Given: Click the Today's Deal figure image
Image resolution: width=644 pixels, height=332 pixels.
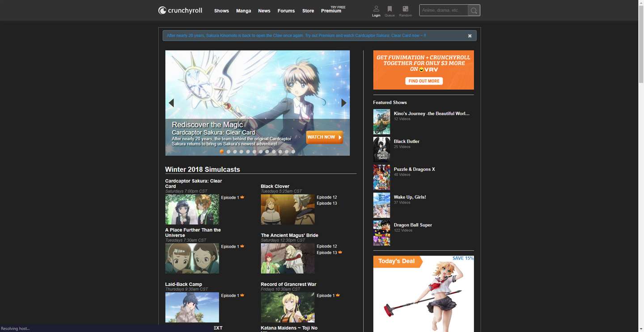Looking at the screenshot, I should pos(424,294).
